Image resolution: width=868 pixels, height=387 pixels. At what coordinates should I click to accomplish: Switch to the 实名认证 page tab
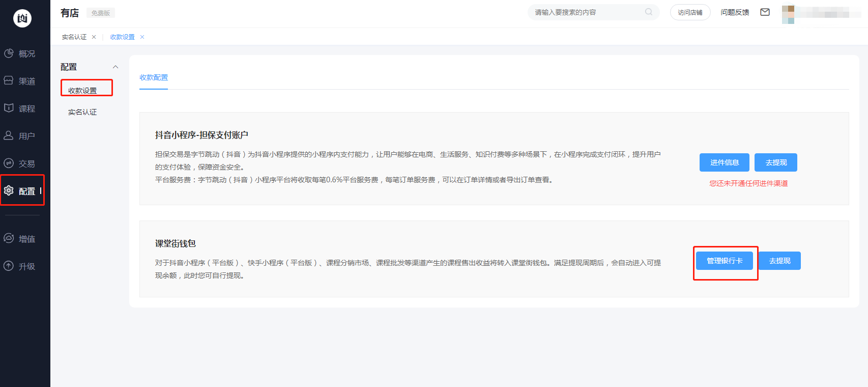74,37
